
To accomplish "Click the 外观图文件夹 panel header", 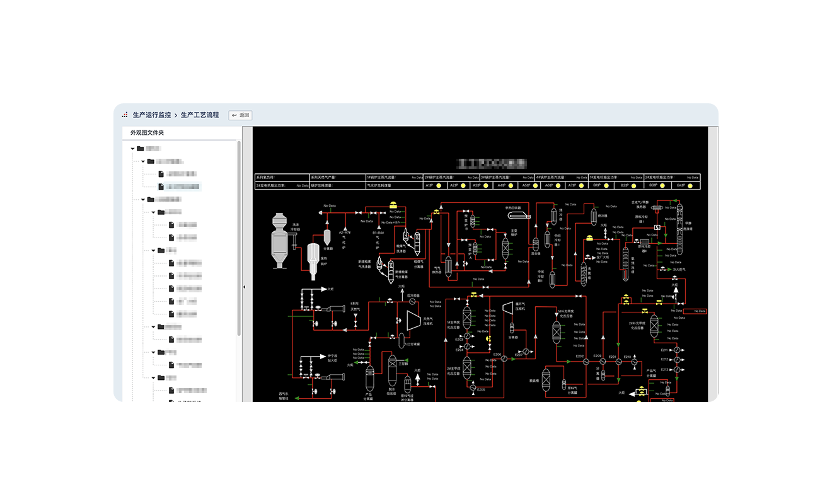I will (x=147, y=133).
